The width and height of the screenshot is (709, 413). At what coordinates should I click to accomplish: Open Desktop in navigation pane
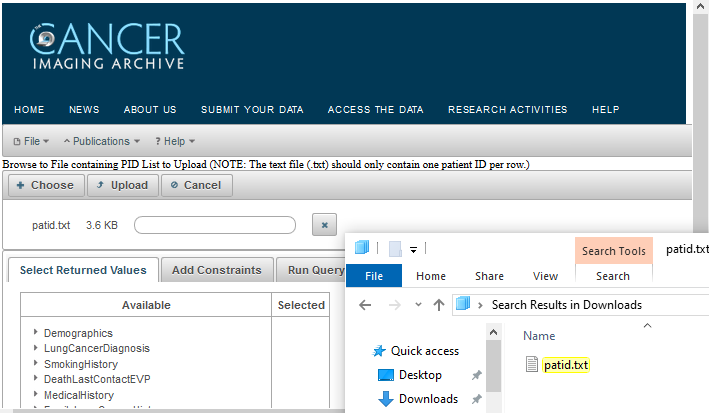[420, 375]
